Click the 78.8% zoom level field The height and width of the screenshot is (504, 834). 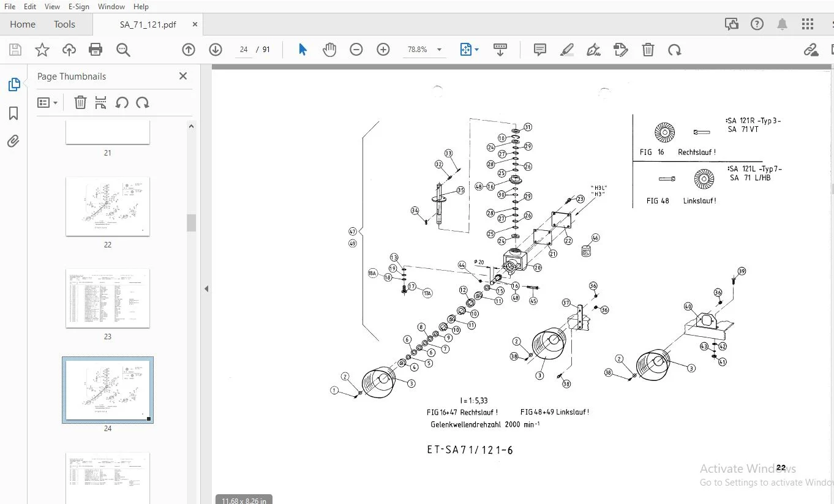coord(418,50)
